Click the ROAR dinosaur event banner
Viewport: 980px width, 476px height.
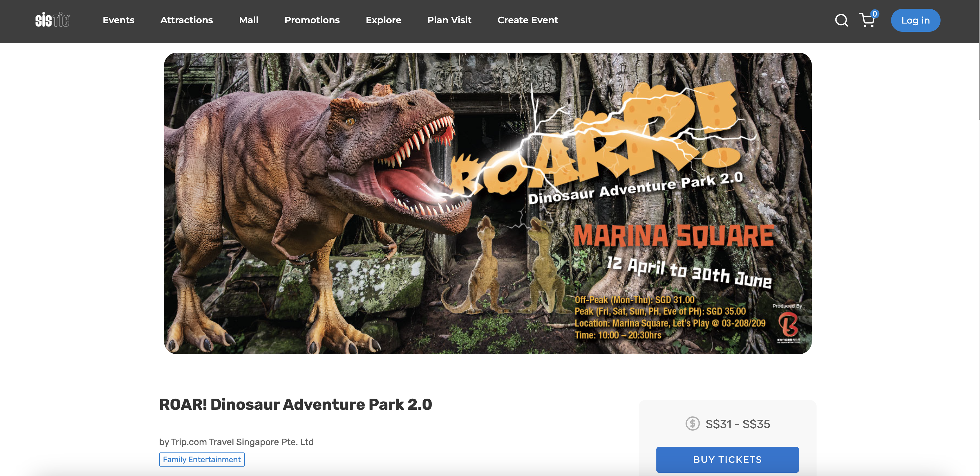tap(488, 203)
